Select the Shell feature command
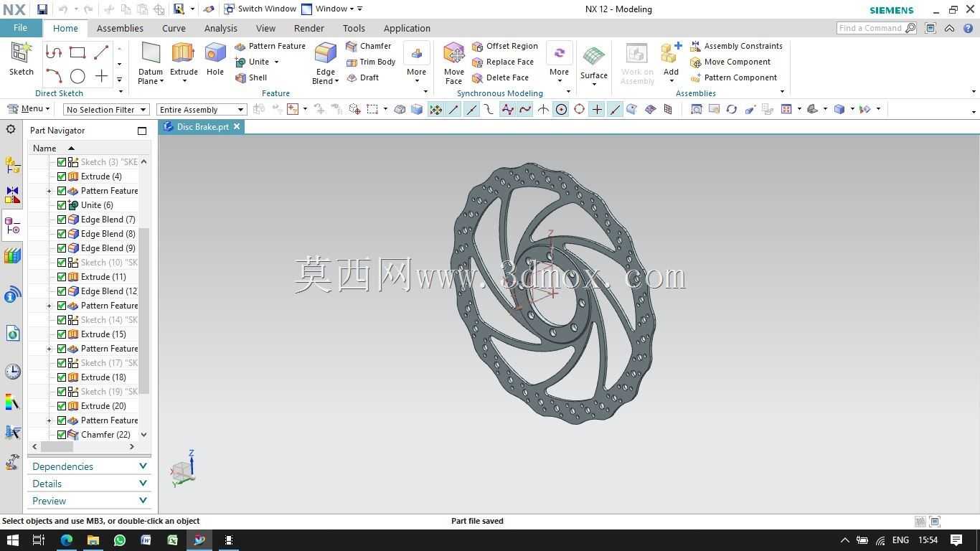Viewport: 980px width, 551px height. tap(251, 77)
